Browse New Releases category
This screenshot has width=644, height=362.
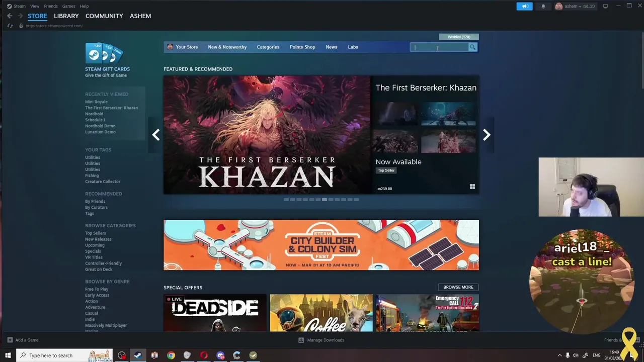pos(98,239)
